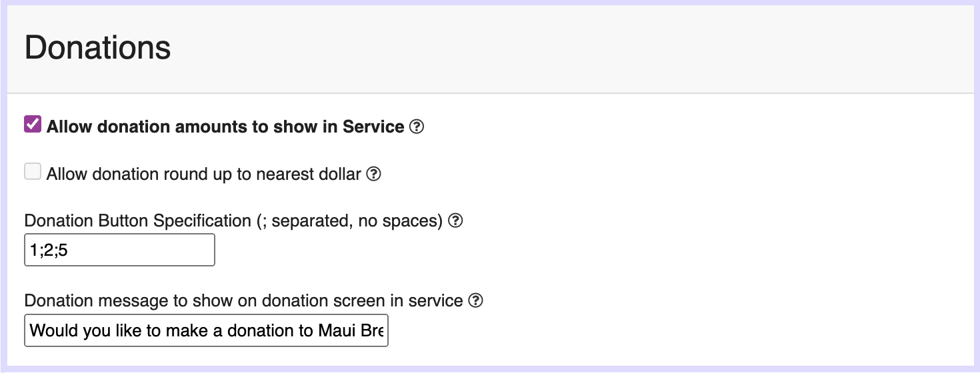The height and width of the screenshot is (373, 980).
Task: Click help icon for Donation Button Specification
Action: [455, 221]
